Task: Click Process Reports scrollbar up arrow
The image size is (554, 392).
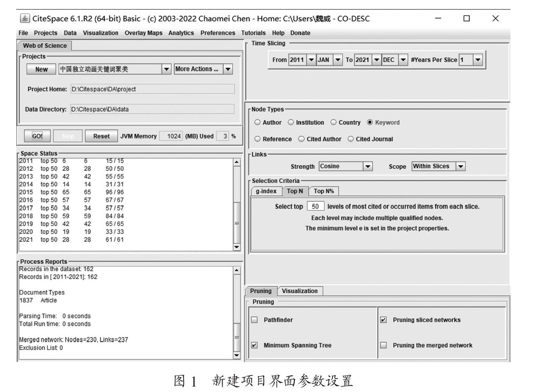Action: point(237,271)
